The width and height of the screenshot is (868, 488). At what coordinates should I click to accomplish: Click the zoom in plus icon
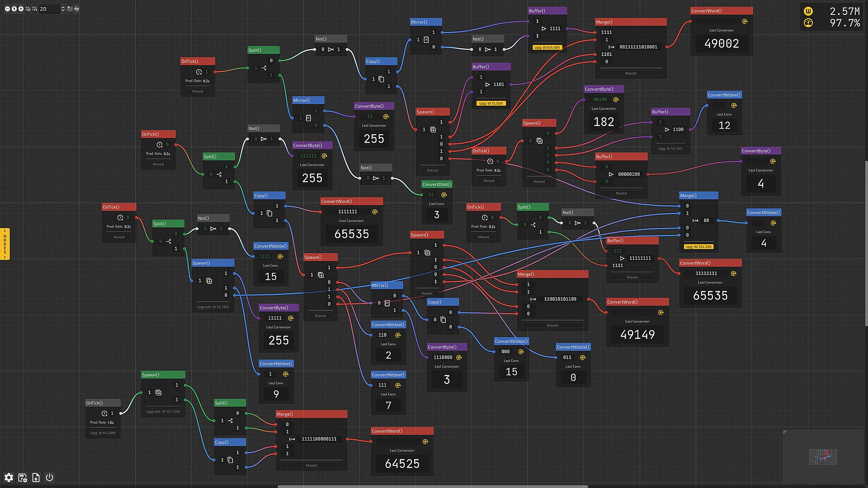21,9
